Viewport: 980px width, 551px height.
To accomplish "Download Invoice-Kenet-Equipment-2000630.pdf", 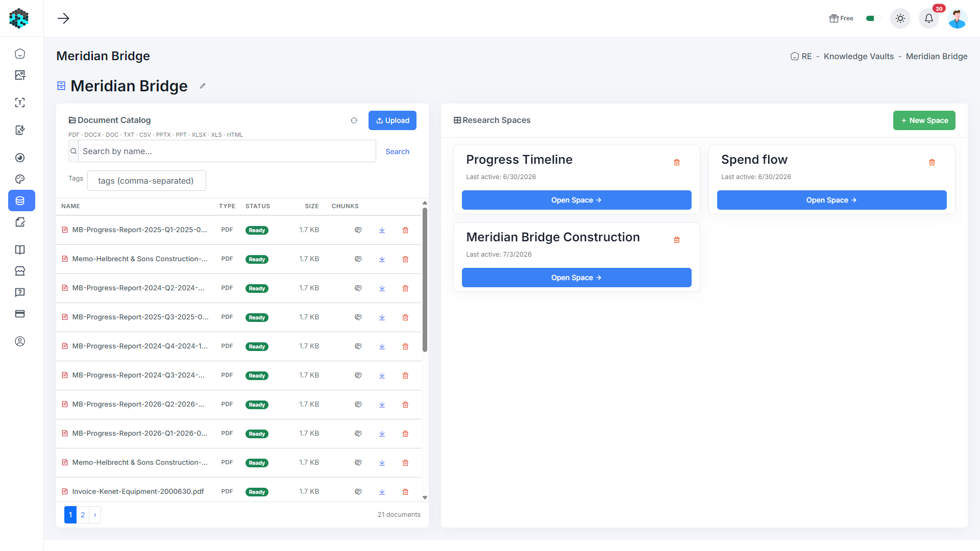I will 382,492.
